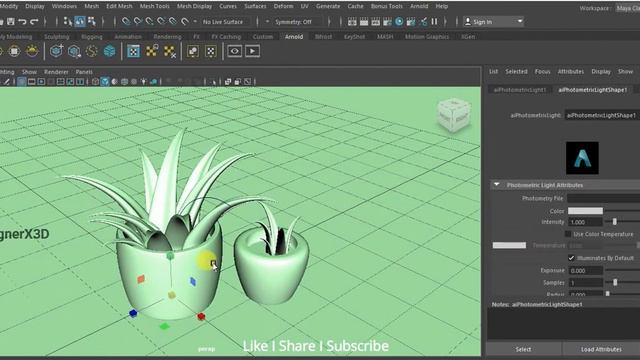
Task: Open Symmetry: Off dropdown
Action: (293, 22)
